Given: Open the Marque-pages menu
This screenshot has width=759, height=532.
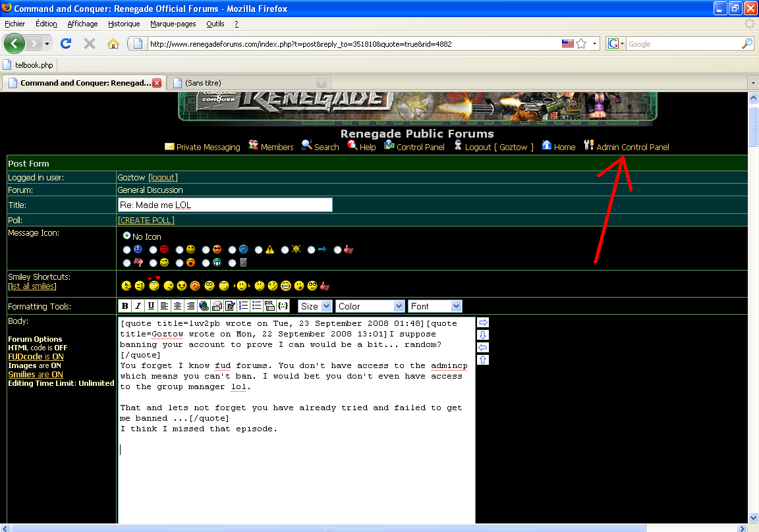Looking at the screenshot, I should 173,24.
